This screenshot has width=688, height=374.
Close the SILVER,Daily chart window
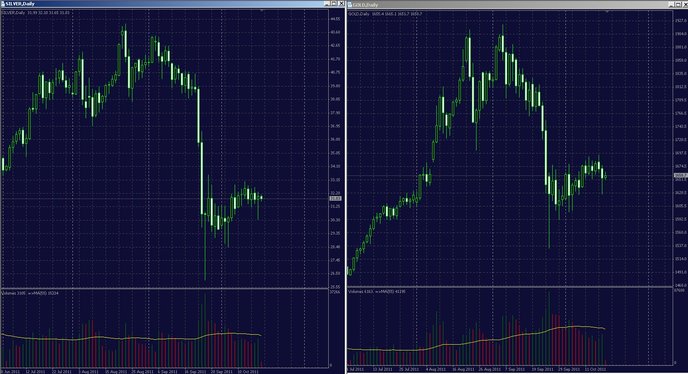click(x=341, y=4)
